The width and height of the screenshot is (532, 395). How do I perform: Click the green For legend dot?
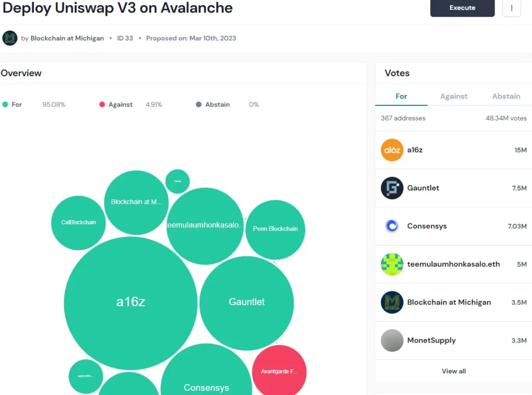[5, 104]
